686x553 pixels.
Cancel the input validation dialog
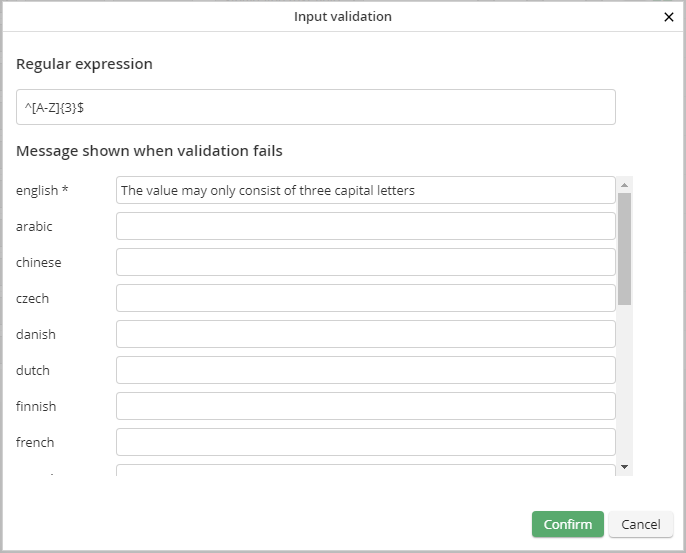pyautogui.click(x=640, y=524)
